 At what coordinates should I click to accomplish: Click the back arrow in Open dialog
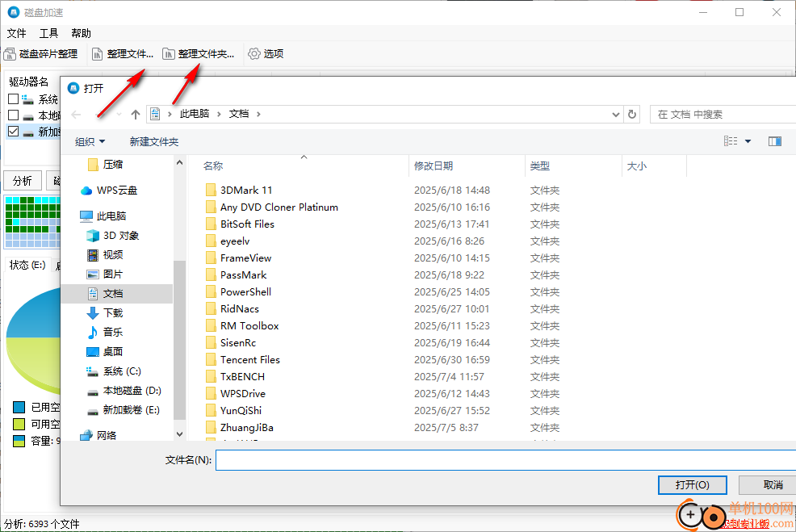click(x=76, y=114)
